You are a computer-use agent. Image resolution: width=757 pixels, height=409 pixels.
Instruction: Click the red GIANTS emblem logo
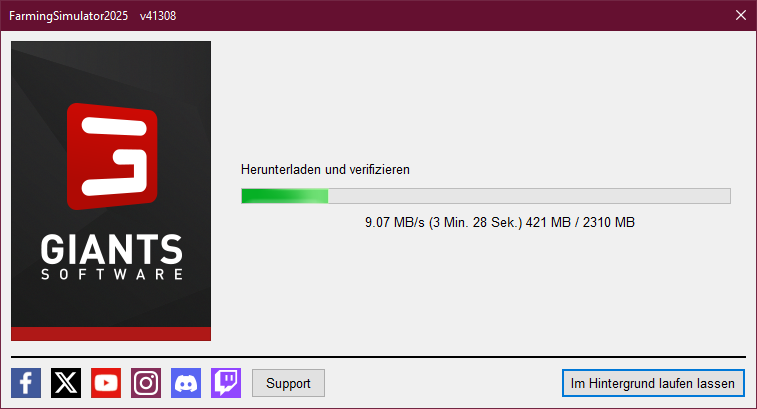[112, 156]
